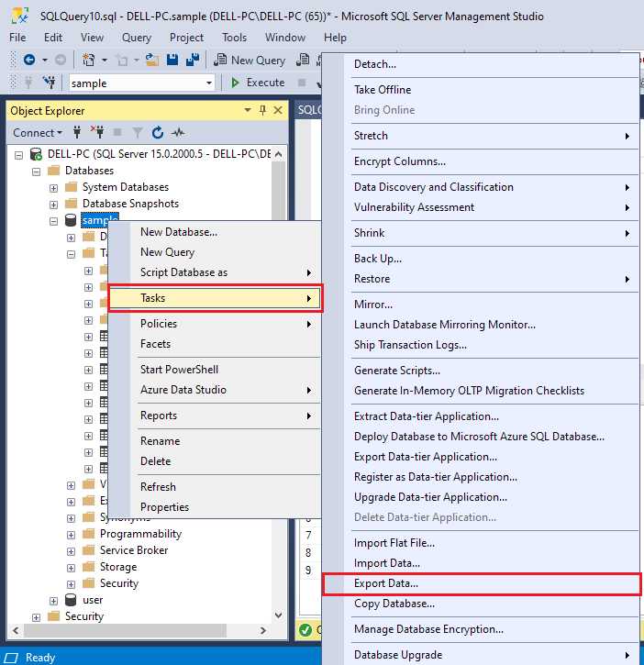Expand the System Databases folder node
Screen dimensions: 644x665
pos(54,187)
